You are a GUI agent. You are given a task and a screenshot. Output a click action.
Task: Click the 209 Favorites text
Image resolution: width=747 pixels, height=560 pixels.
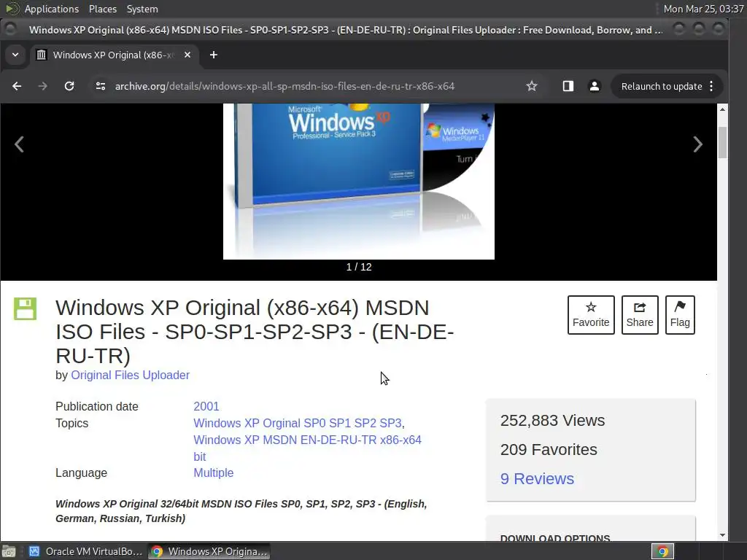click(549, 449)
